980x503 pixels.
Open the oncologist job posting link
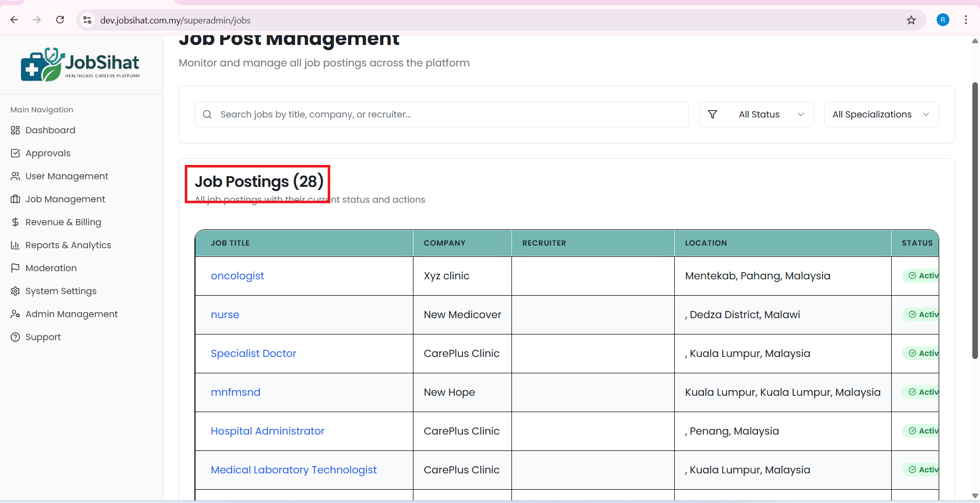tap(237, 276)
